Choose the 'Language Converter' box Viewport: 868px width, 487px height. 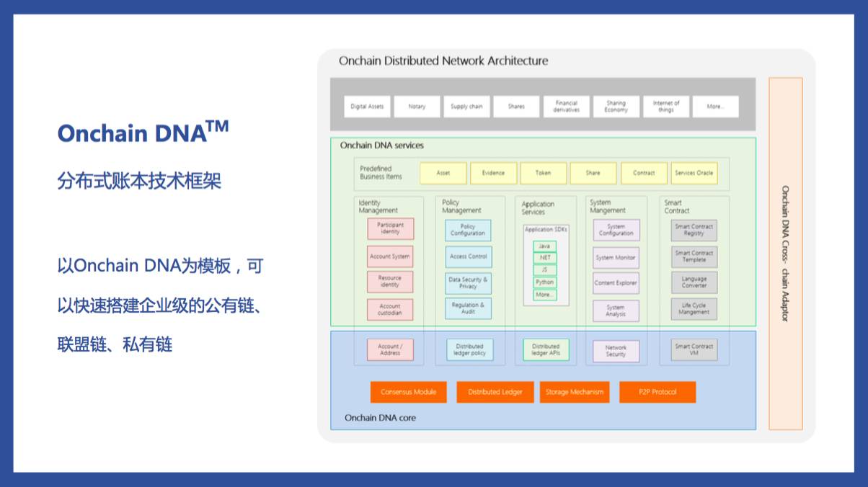[694, 282]
